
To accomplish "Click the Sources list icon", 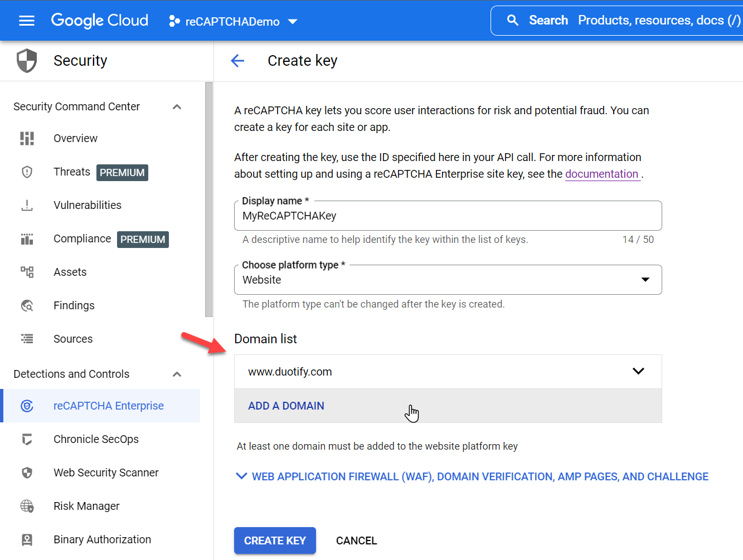I will (27, 339).
